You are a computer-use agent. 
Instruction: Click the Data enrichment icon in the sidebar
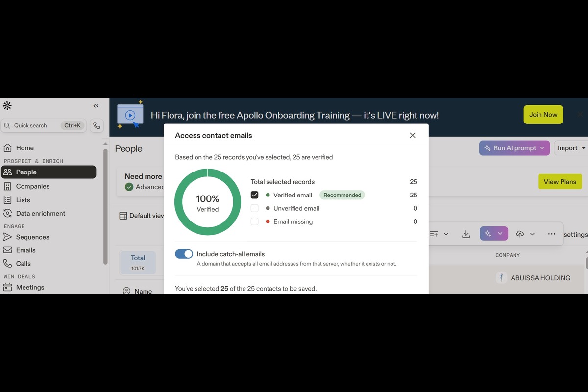click(8, 213)
